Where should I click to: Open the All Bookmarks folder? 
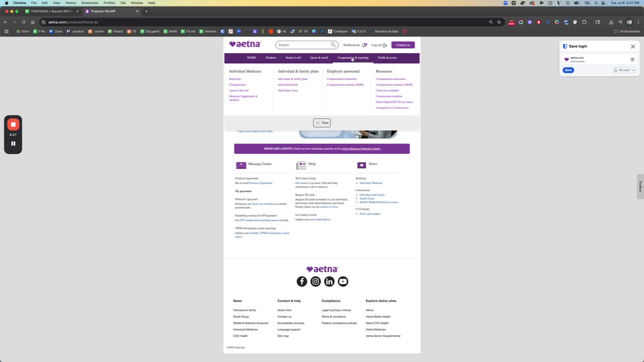pyautogui.click(x=627, y=31)
